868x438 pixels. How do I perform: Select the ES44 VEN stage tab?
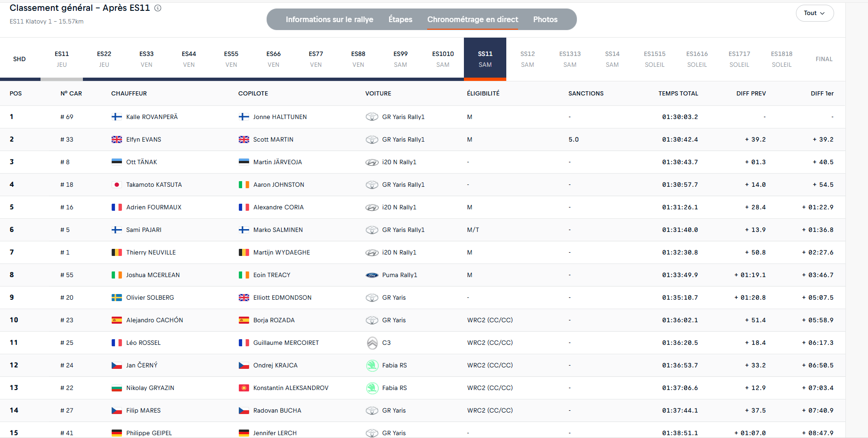click(x=189, y=59)
